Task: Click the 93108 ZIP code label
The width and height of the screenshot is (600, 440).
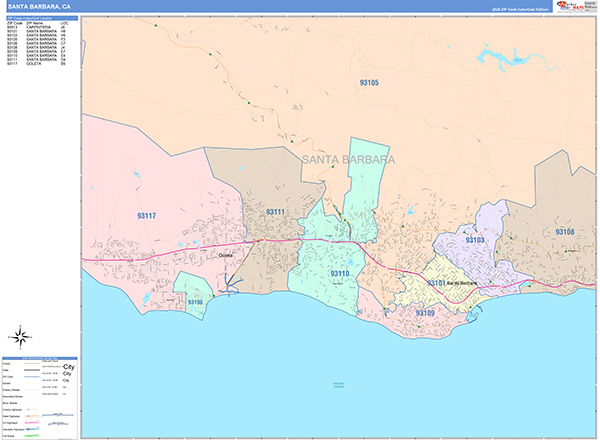Action: (x=565, y=232)
